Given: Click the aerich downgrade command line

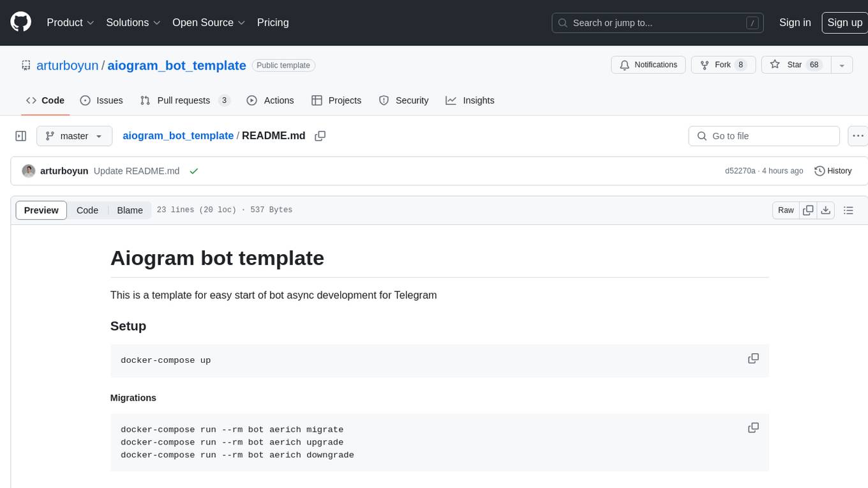Looking at the screenshot, I should coord(237,455).
